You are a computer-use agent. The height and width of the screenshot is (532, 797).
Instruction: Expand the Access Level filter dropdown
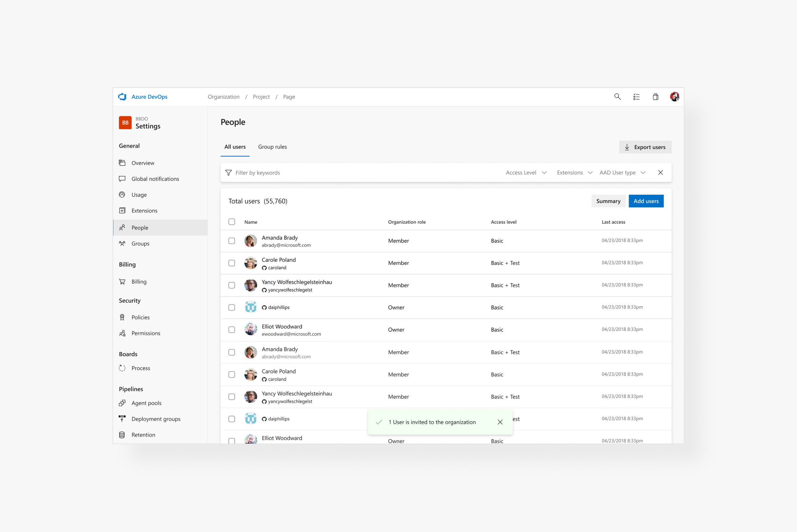pyautogui.click(x=526, y=173)
